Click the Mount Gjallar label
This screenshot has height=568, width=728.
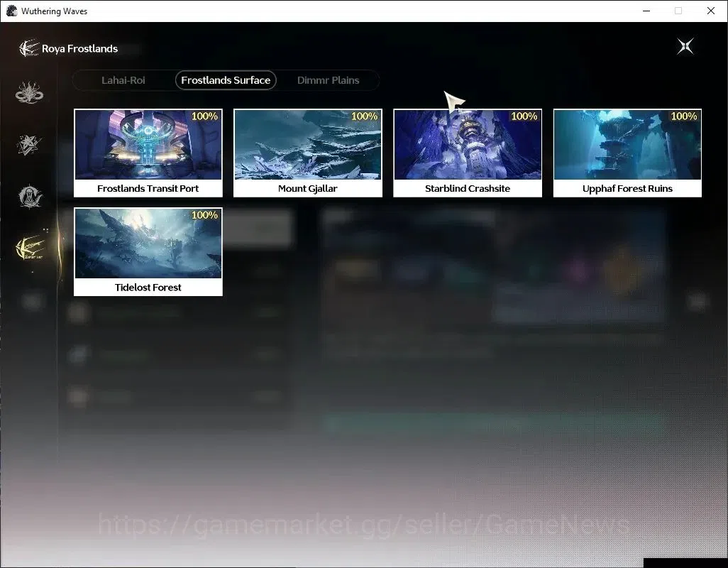(x=308, y=188)
